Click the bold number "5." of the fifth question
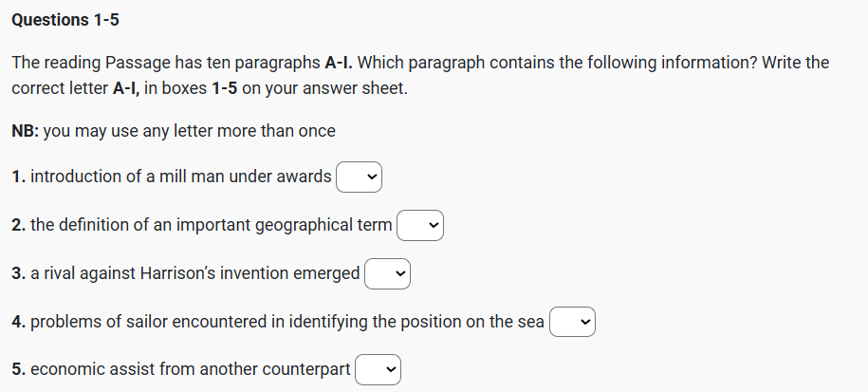 pos(19,370)
